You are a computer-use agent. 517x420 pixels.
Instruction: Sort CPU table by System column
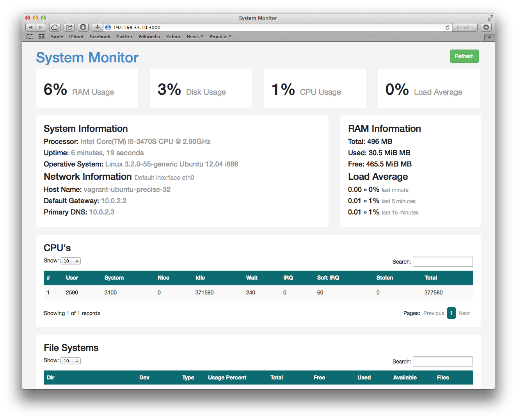click(114, 278)
